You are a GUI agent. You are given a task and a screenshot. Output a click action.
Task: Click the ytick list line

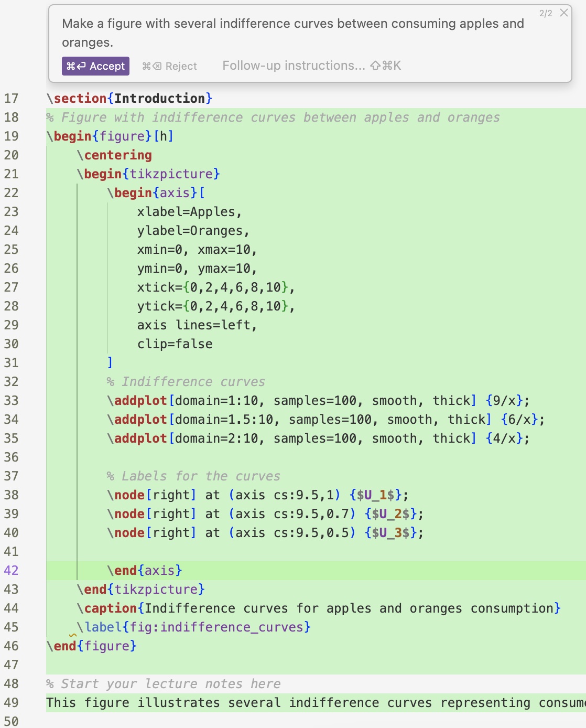tap(216, 306)
